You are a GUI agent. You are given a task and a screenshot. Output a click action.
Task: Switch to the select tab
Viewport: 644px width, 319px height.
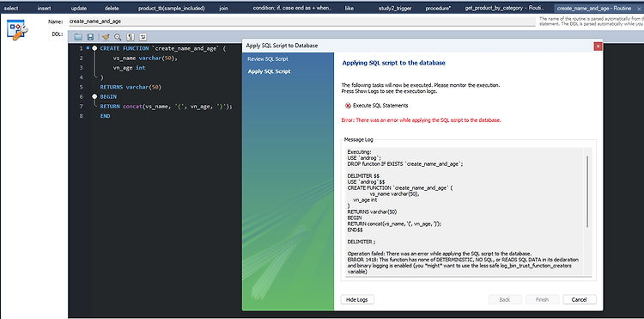11,9
